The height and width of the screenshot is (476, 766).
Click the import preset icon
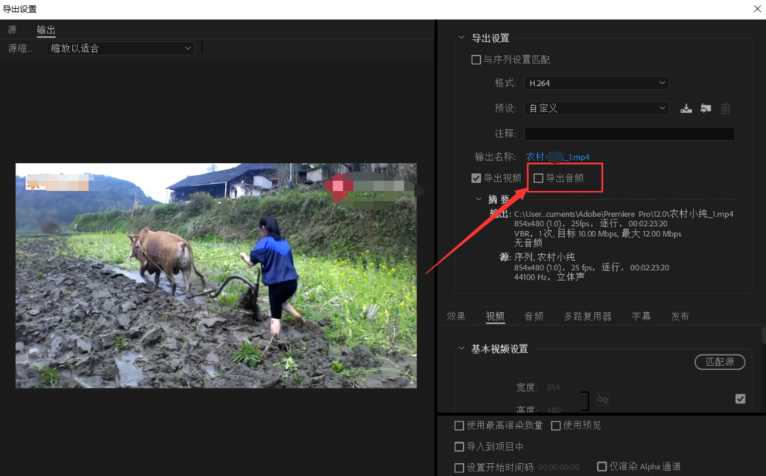click(705, 108)
